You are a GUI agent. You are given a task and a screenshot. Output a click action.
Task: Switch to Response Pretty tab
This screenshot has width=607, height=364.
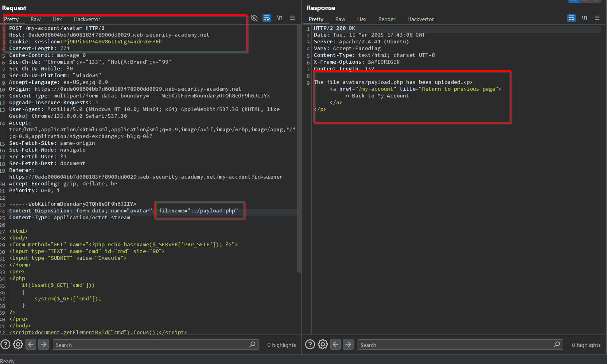pyautogui.click(x=316, y=19)
